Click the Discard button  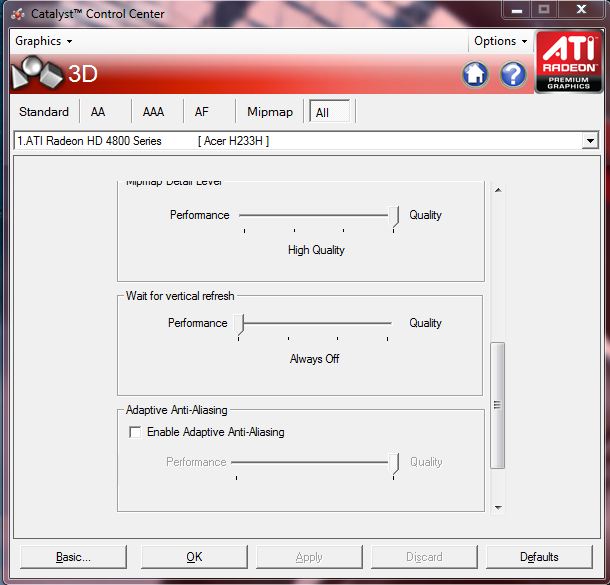[x=424, y=557]
